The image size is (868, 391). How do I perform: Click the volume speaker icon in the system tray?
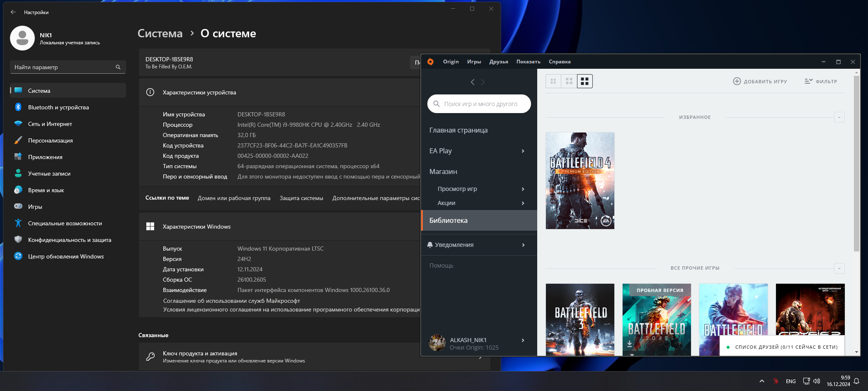pyautogui.click(x=817, y=381)
